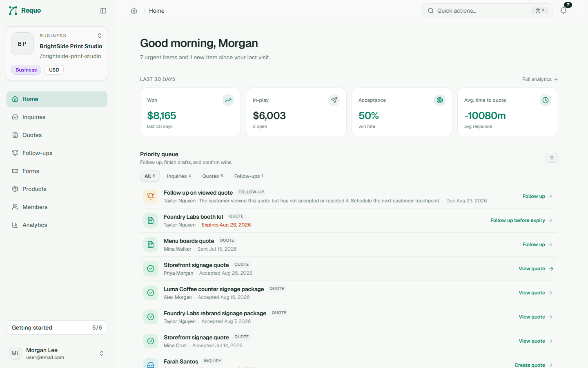Click the document icon for Menu boards quote
This screenshot has width=588, height=368.
(x=151, y=245)
